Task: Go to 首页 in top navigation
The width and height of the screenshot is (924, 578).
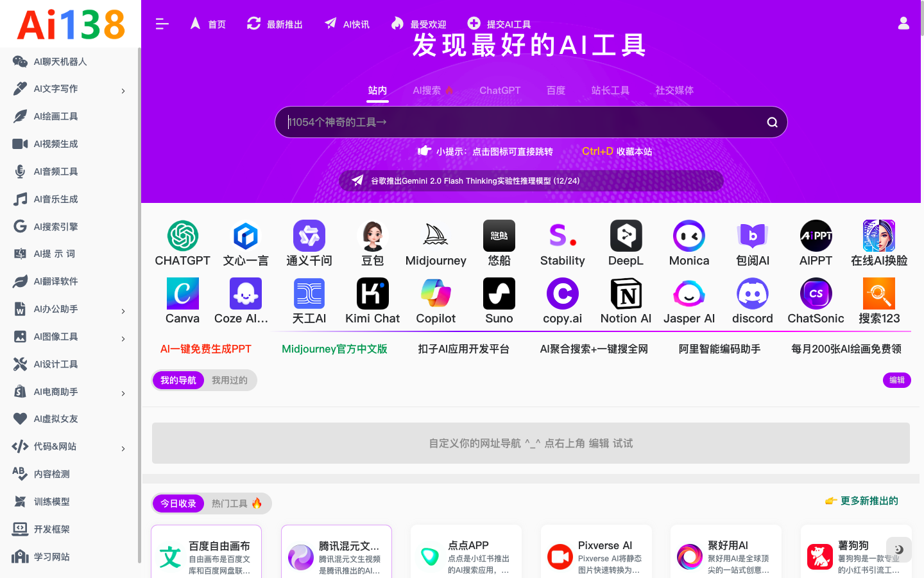Action: (208, 24)
